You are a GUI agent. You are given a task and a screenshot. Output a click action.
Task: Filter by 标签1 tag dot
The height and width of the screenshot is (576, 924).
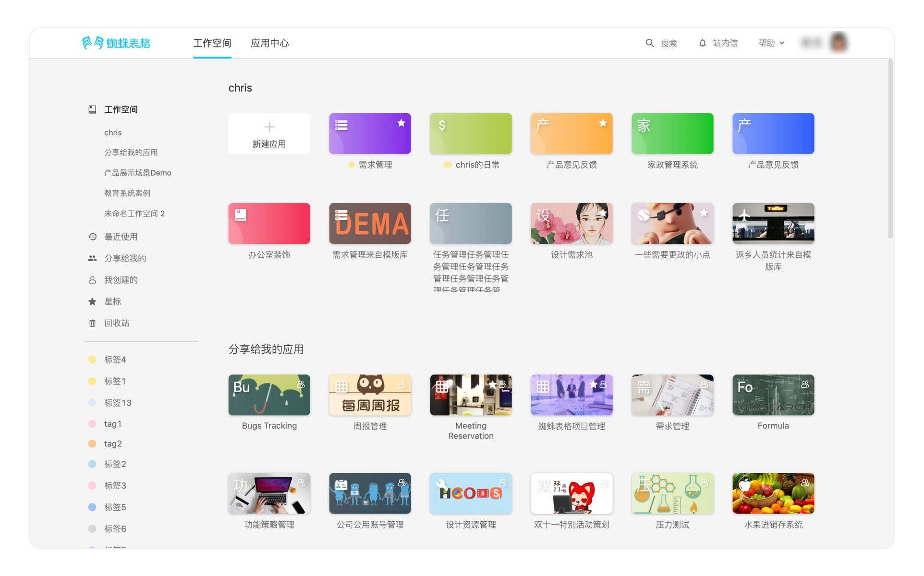point(92,381)
